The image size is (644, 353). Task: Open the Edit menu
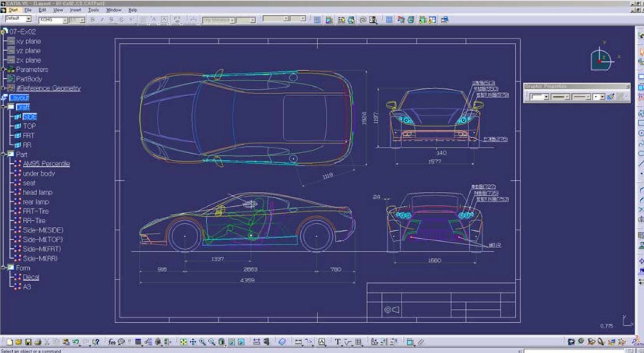(x=43, y=10)
